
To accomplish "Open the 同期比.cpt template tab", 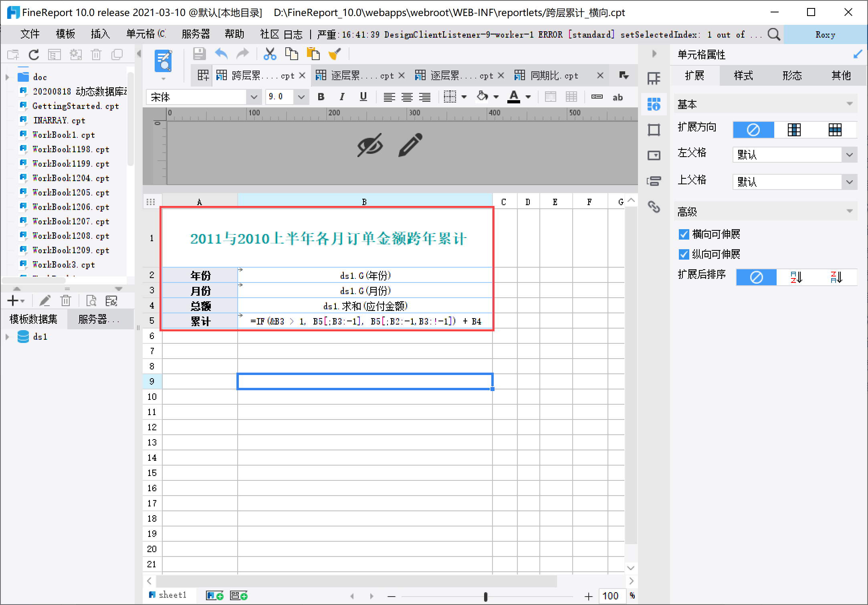I will (x=554, y=76).
